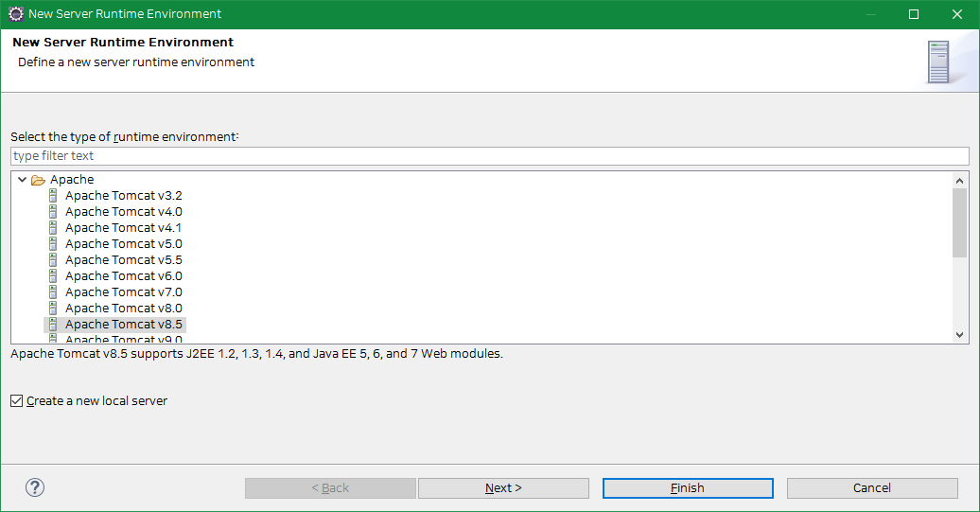Select Apache Tomcat v4.1 runtime
Image resolution: width=980 pixels, height=512 pixels.
pos(124,228)
